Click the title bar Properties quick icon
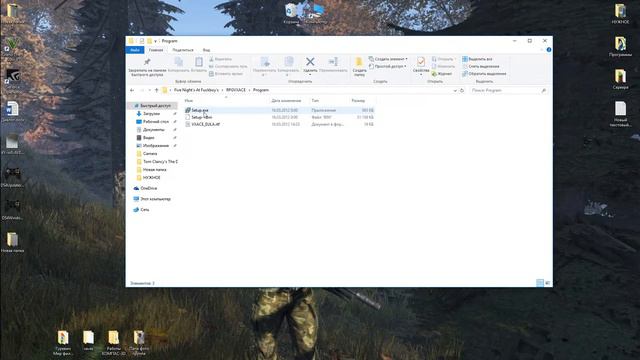The height and width of the screenshot is (360, 640). (x=141, y=41)
